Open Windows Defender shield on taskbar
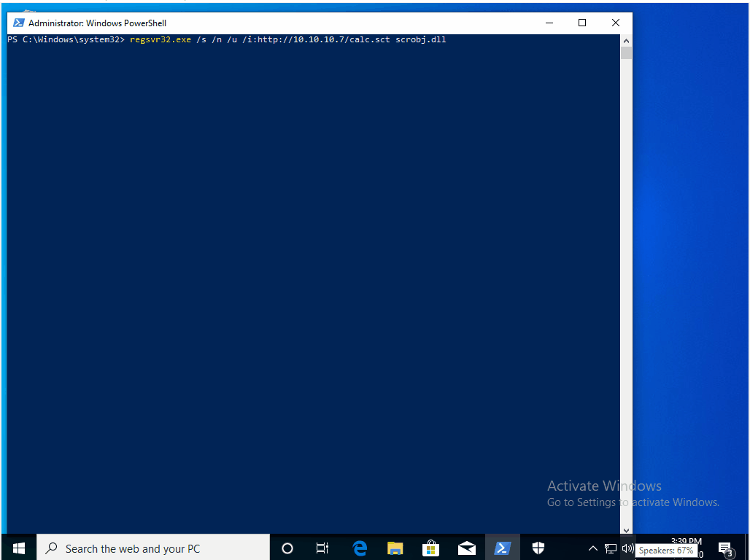This screenshot has width=750, height=560. coord(538,548)
